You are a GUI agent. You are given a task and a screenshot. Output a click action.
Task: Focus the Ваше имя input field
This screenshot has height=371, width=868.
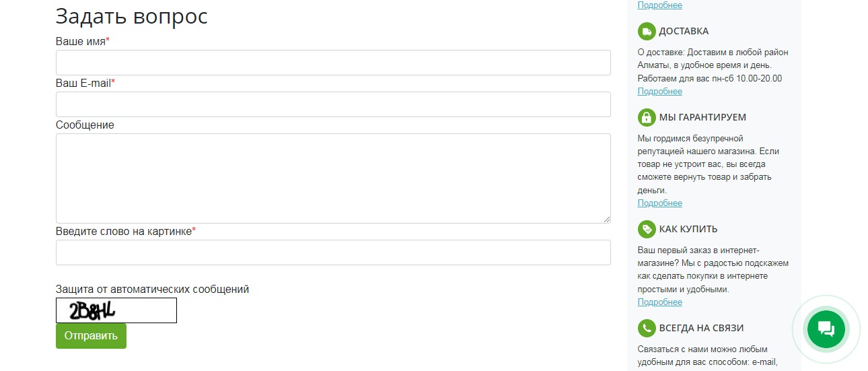333,63
